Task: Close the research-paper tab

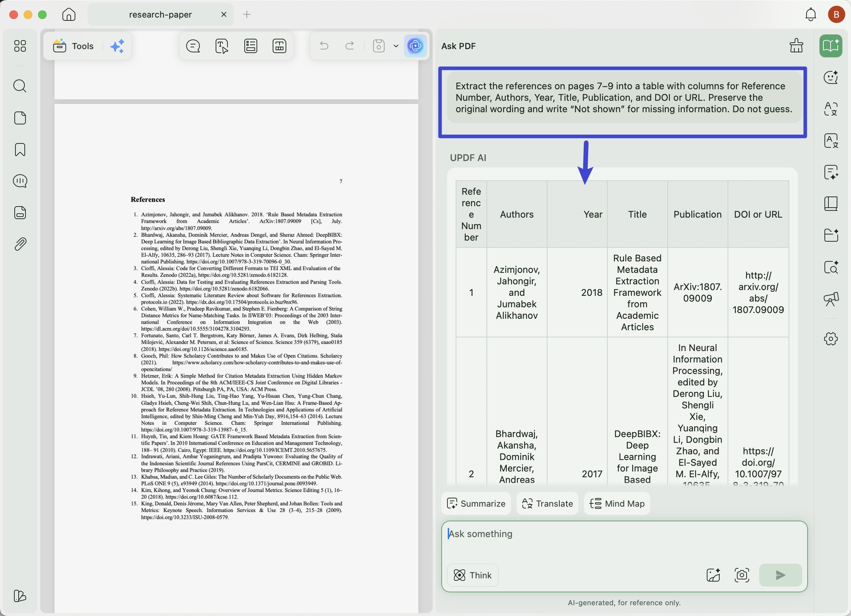Action: point(224,14)
